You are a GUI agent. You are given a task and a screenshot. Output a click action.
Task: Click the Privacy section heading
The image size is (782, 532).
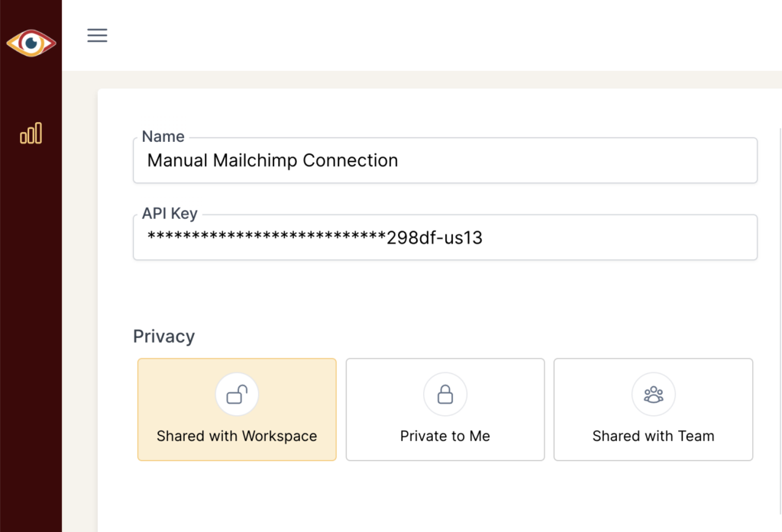point(163,337)
